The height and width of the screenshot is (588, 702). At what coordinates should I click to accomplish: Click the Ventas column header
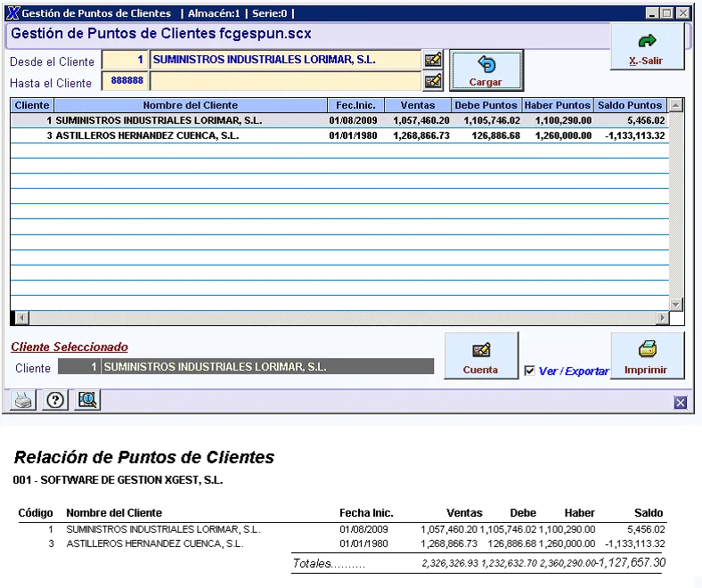(418, 105)
